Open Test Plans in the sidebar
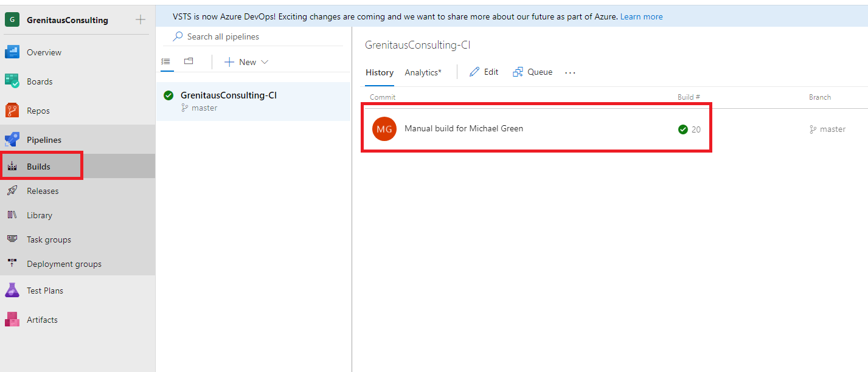This screenshot has width=868, height=372. point(45,291)
